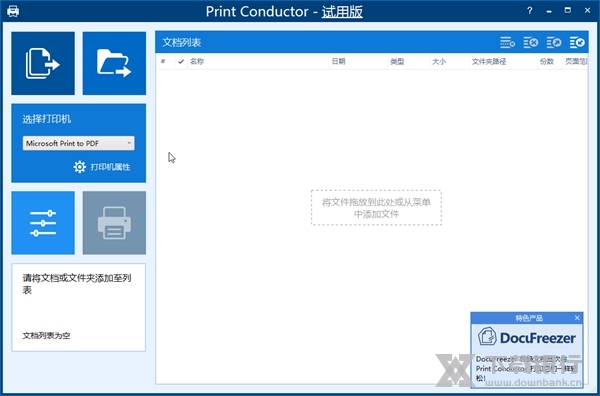Click the 文档列表为空 status text
The width and height of the screenshot is (600, 396).
(x=46, y=336)
